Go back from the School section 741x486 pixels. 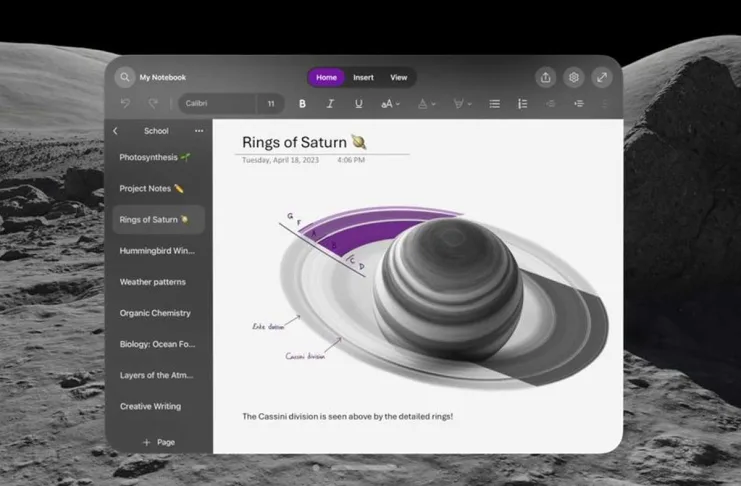115,131
